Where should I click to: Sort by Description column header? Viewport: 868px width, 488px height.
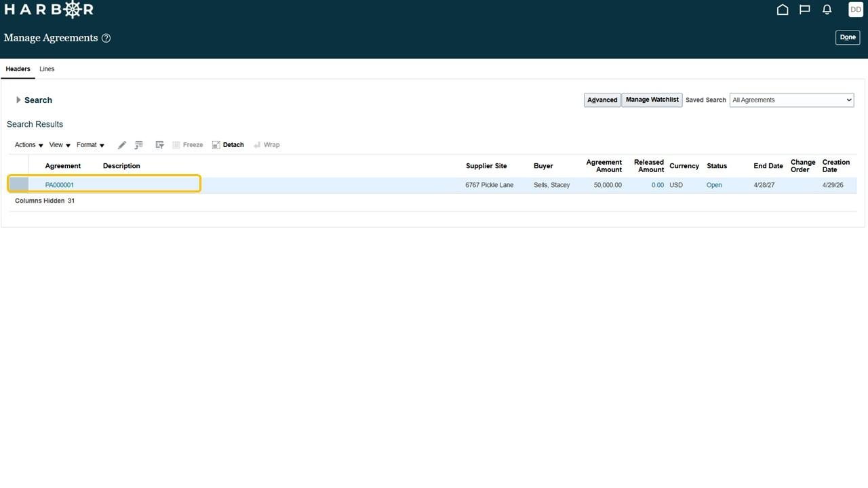[x=121, y=166]
